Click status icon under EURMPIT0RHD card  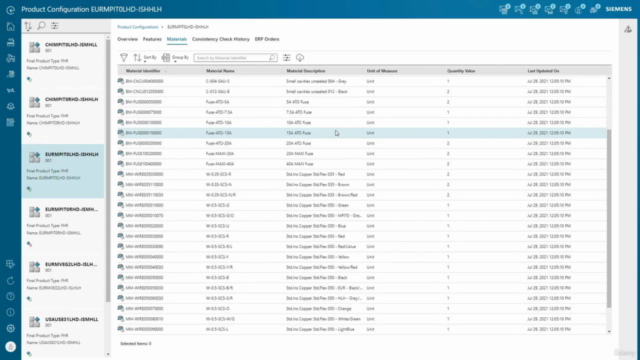pos(29,244)
